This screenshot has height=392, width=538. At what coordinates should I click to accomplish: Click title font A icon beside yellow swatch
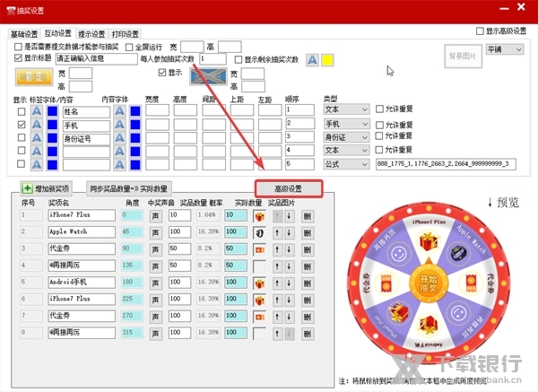coord(312,60)
